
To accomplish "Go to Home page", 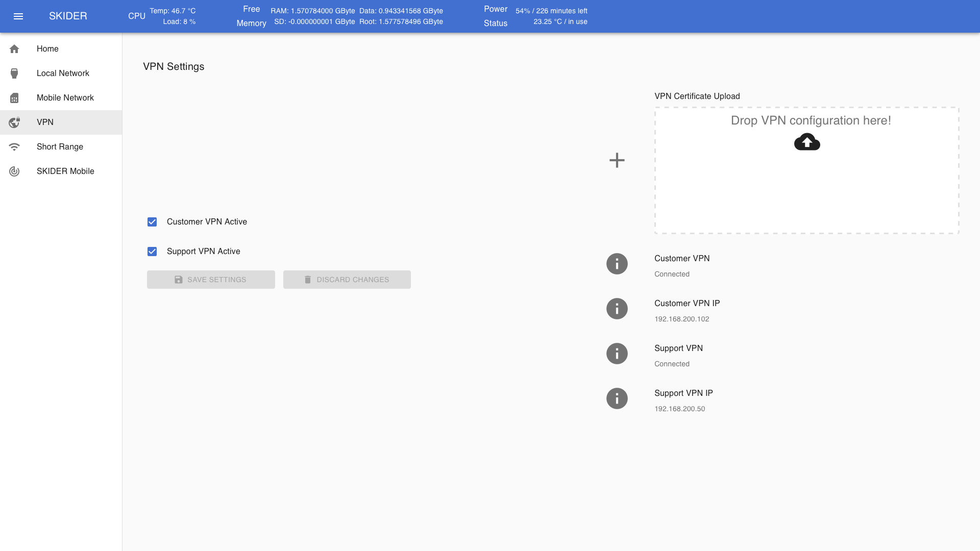I will (x=61, y=49).
